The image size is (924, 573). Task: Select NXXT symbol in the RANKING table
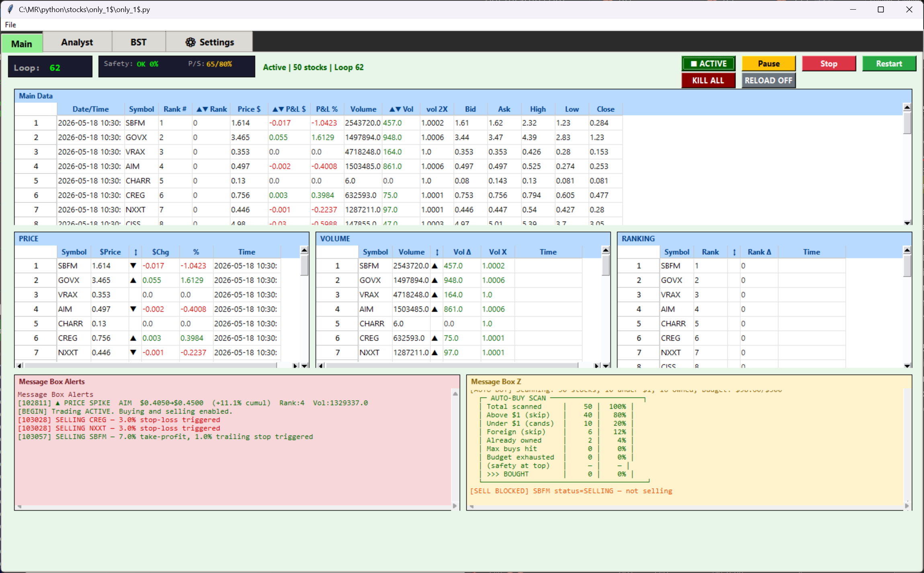[x=671, y=352]
